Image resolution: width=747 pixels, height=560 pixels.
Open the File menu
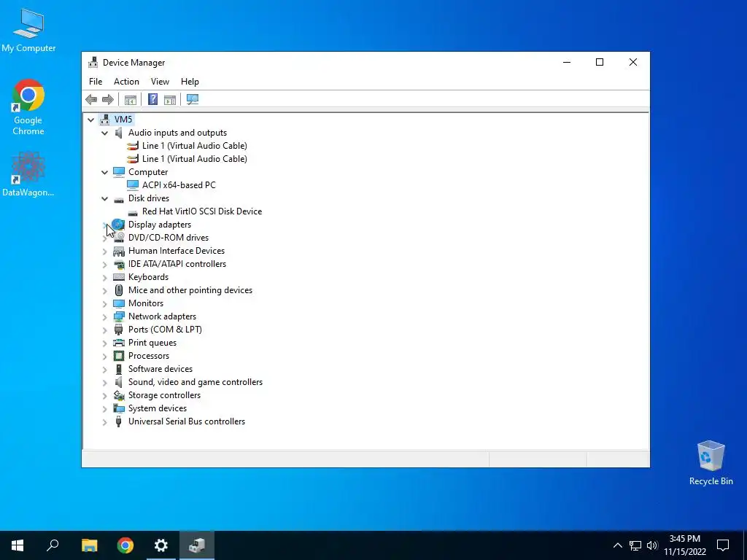(x=96, y=82)
